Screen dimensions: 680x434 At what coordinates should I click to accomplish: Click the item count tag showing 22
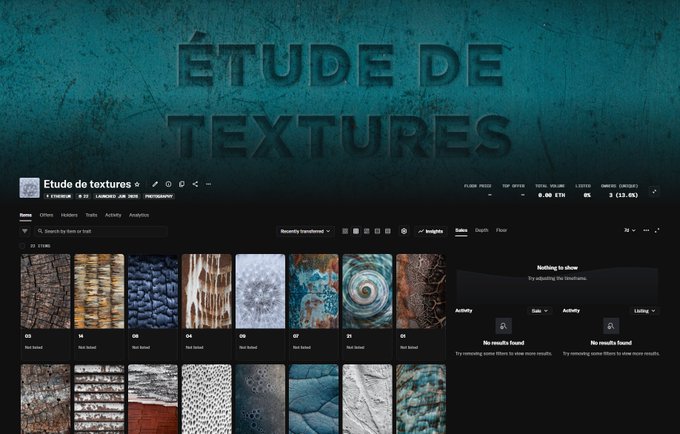click(x=83, y=196)
